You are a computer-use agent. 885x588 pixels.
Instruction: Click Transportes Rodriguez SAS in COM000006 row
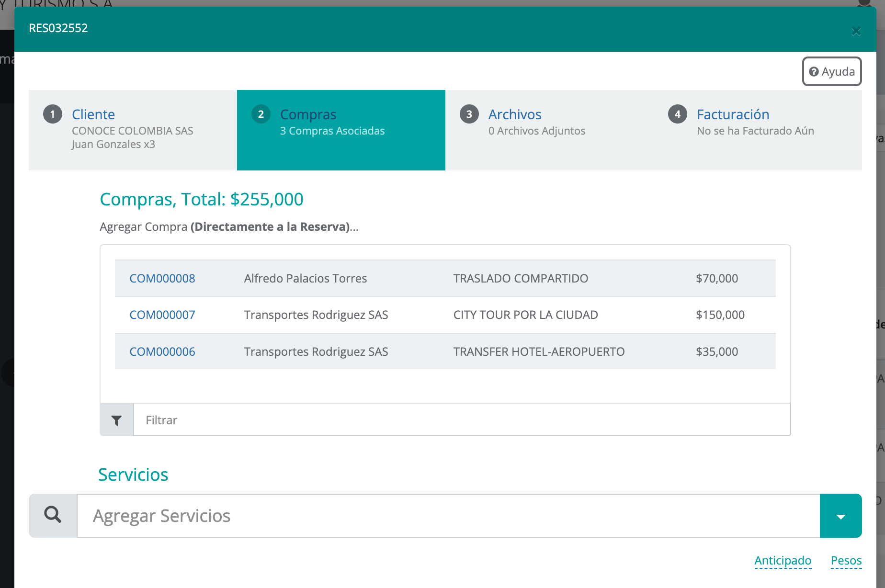tap(316, 352)
